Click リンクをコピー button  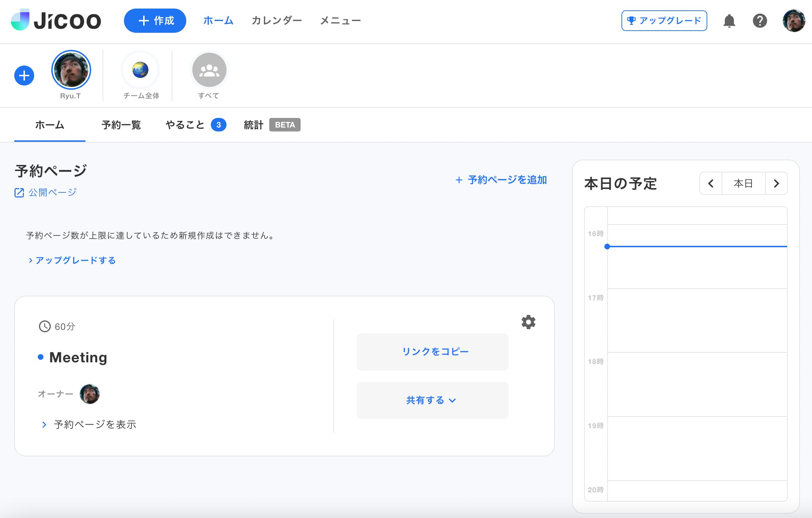tap(432, 352)
